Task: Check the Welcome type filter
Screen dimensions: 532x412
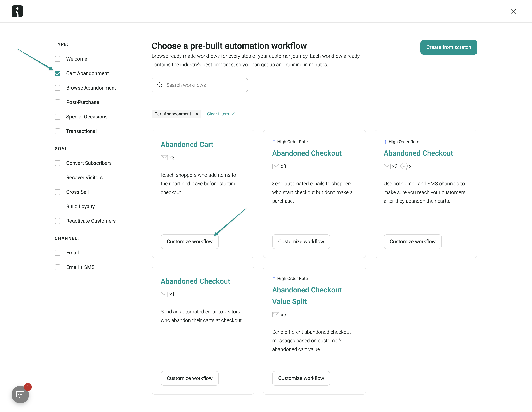Action: [58, 59]
